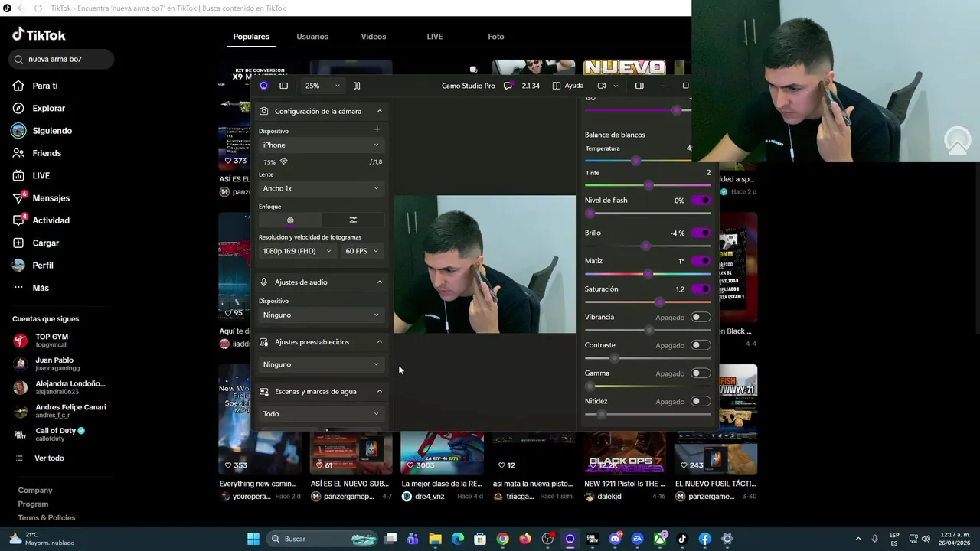Image resolution: width=980 pixels, height=551 pixels.
Task: Adjust the Temperatura slider handle
Action: point(636,161)
